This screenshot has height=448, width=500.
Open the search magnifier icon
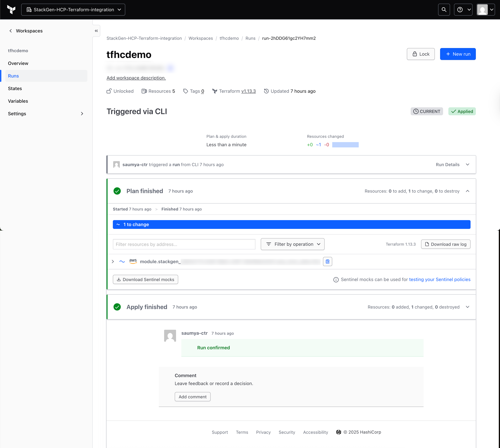click(444, 10)
